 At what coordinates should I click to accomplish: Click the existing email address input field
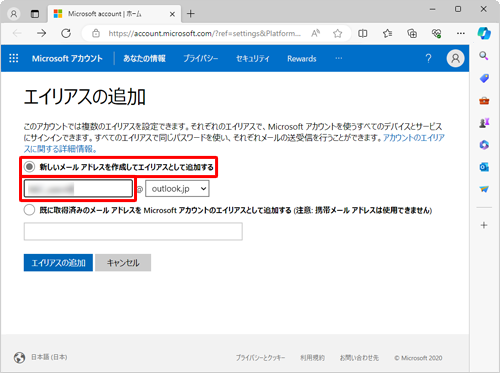[133, 231]
